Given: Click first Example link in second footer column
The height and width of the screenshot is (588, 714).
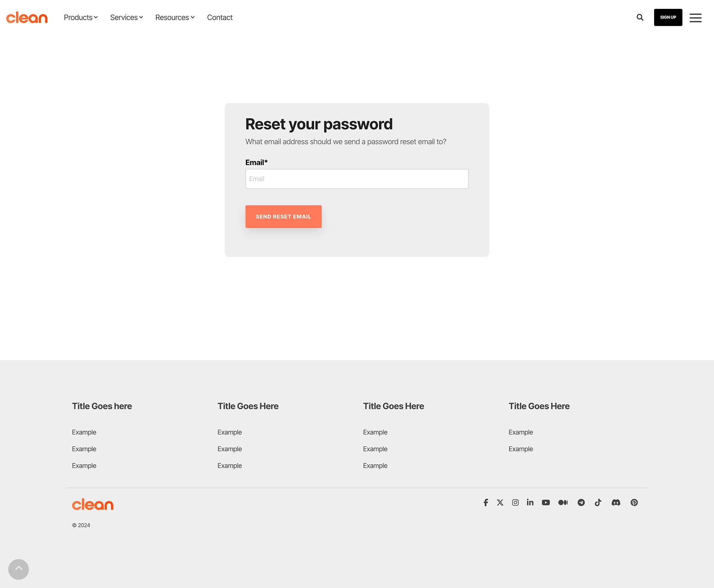Looking at the screenshot, I should (x=229, y=432).
